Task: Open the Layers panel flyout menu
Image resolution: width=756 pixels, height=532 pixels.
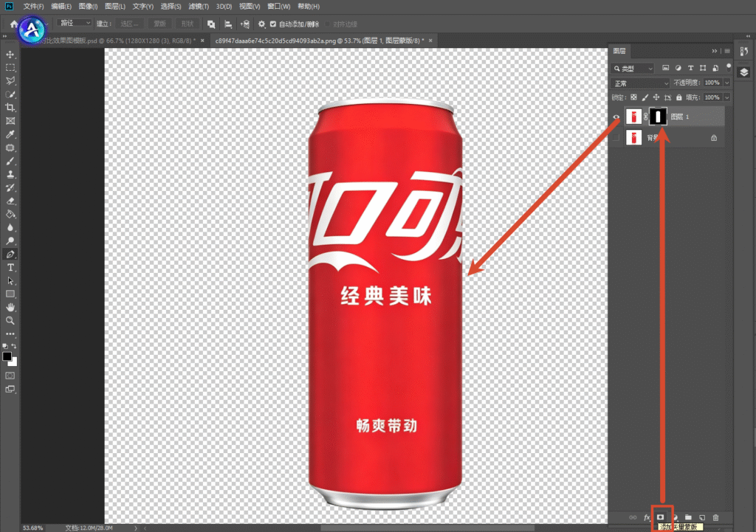Action: click(x=727, y=51)
